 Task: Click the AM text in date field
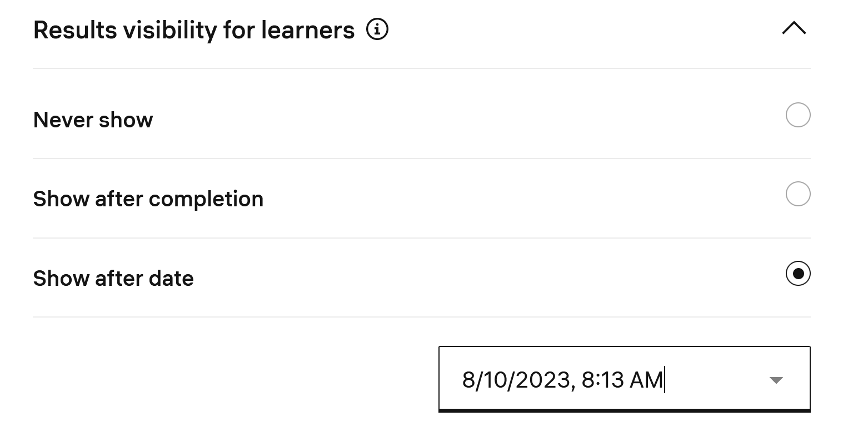[x=646, y=380]
